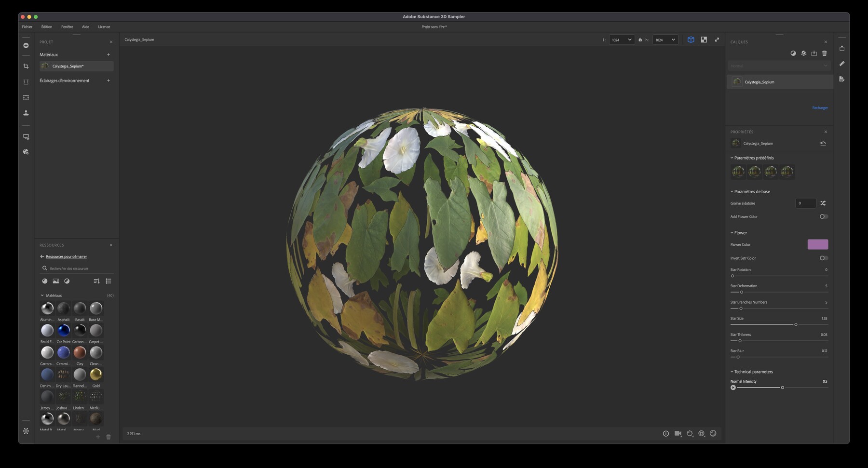Open the Stamp tool in the sidebar
The image size is (868, 468).
click(26, 113)
